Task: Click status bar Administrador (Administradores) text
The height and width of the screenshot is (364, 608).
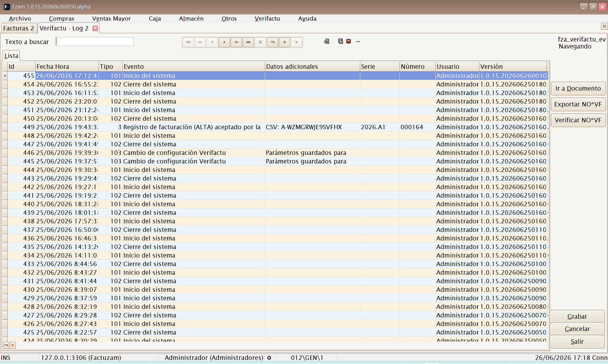Action: [214, 358]
